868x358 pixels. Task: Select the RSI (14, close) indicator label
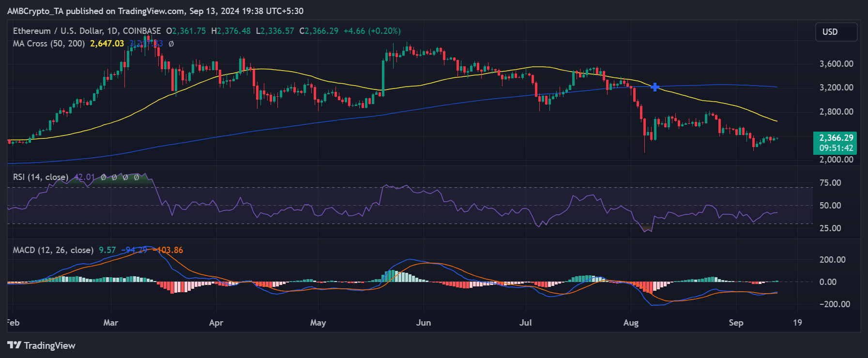pyautogui.click(x=41, y=177)
